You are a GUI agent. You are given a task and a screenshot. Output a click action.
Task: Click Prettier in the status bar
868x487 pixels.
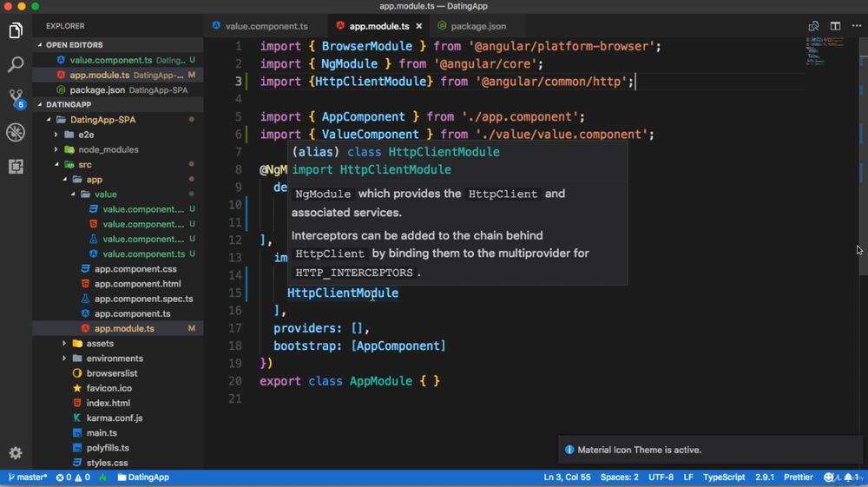799,477
